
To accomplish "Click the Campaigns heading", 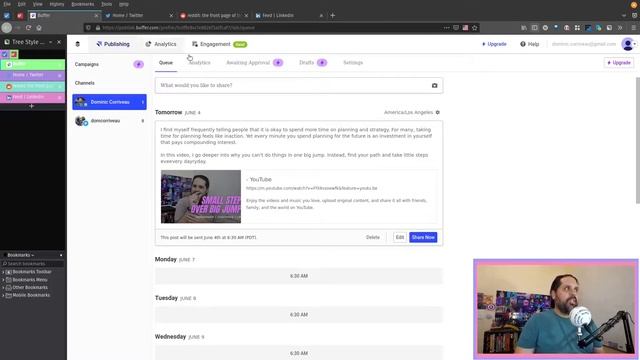I will tap(87, 64).
